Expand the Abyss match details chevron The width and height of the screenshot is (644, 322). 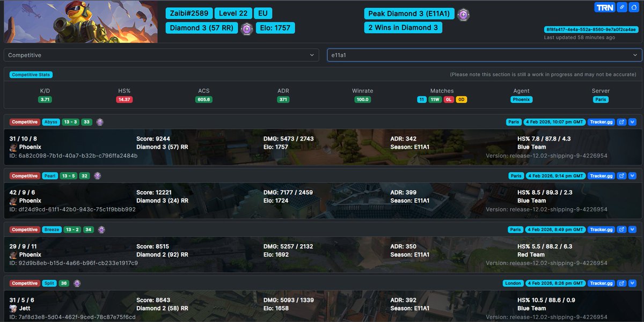click(x=632, y=122)
